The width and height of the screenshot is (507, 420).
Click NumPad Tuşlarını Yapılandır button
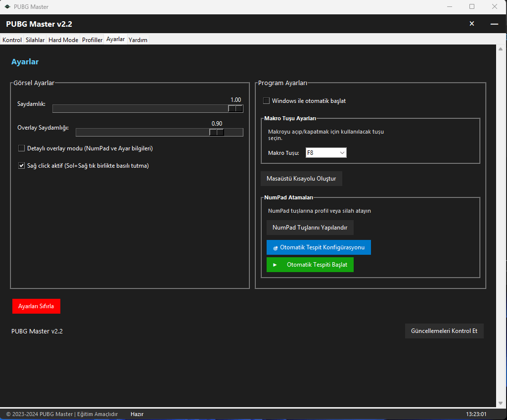[x=310, y=228]
